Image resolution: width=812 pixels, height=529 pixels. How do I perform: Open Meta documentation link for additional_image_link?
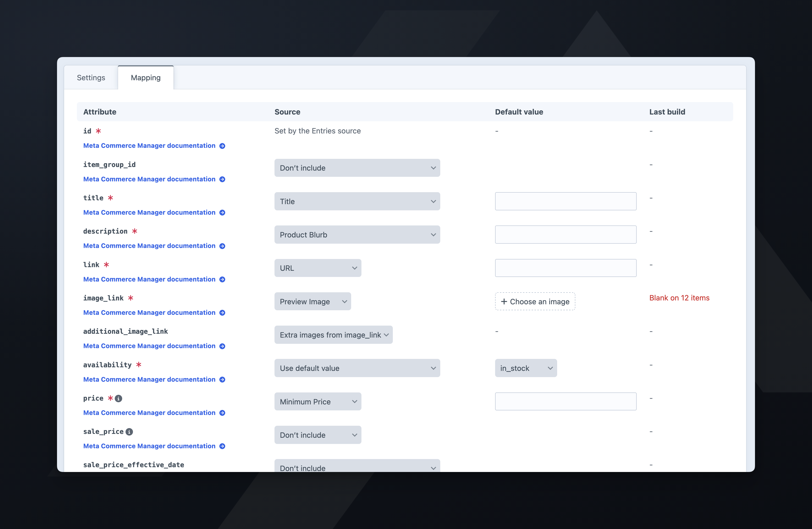[x=149, y=346]
